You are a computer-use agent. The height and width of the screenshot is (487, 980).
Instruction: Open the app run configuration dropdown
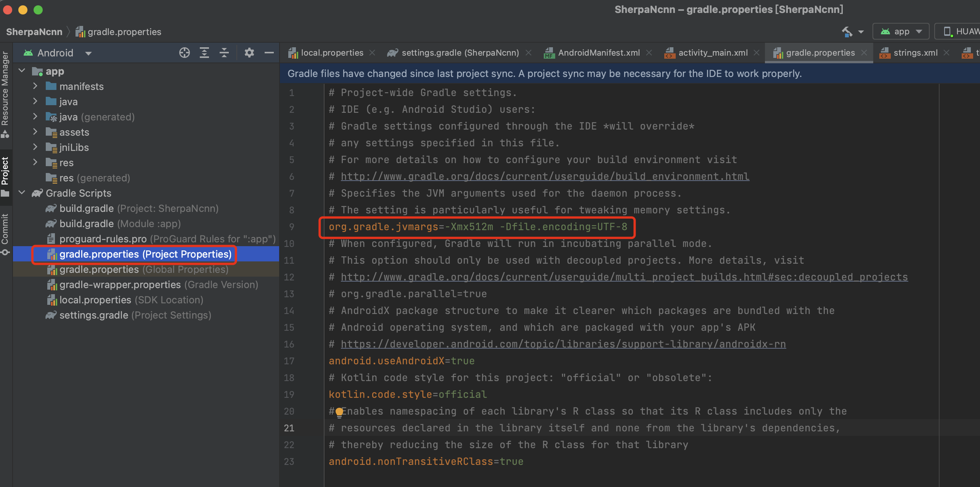coord(901,32)
